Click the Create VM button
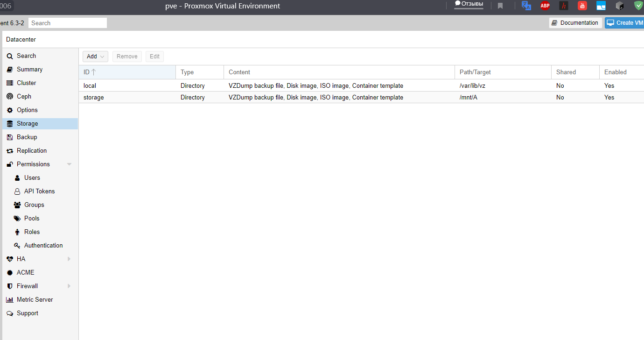644x340 pixels. click(624, 23)
